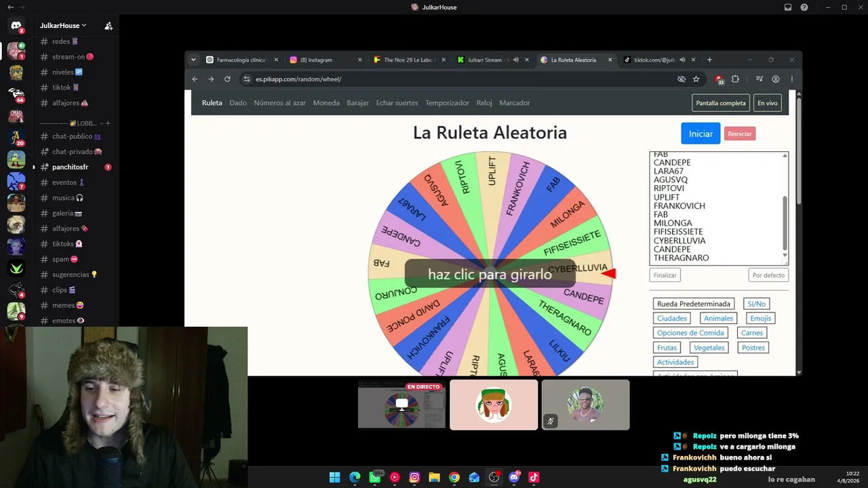Bookmark this page with the star icon
Screen dimensions: 868x488
coord(696,79)
